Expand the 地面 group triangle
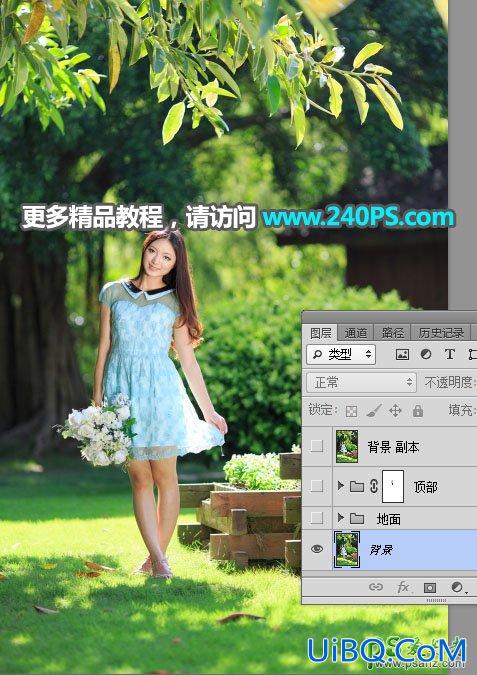Screen dimensions: 477x675 pos(341,517)
